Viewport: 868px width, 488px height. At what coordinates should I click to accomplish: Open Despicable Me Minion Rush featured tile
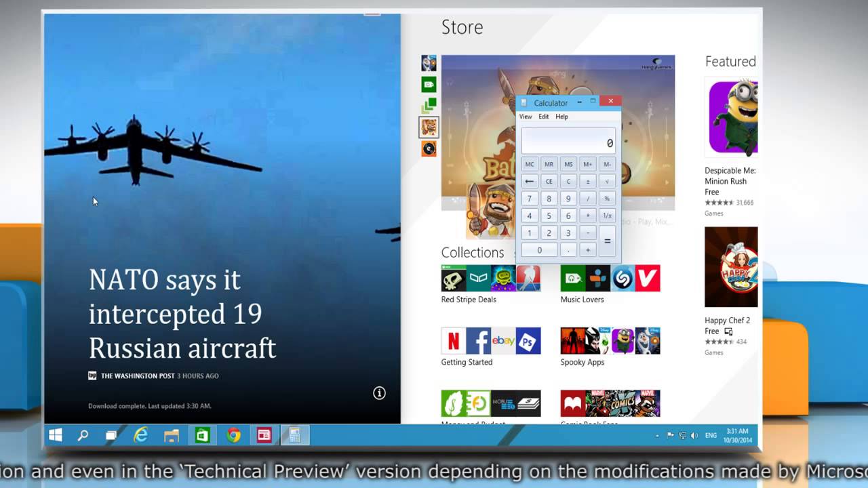click(x=731, y=117)
